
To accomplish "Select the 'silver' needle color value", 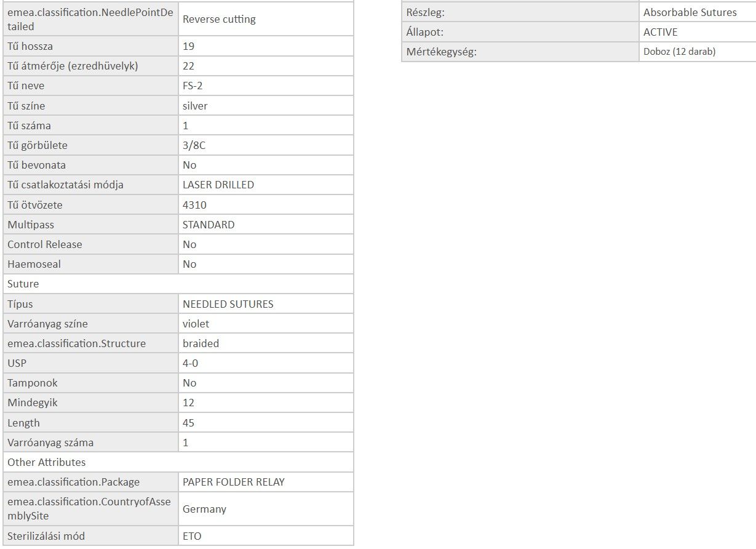I will coord(195,106).
